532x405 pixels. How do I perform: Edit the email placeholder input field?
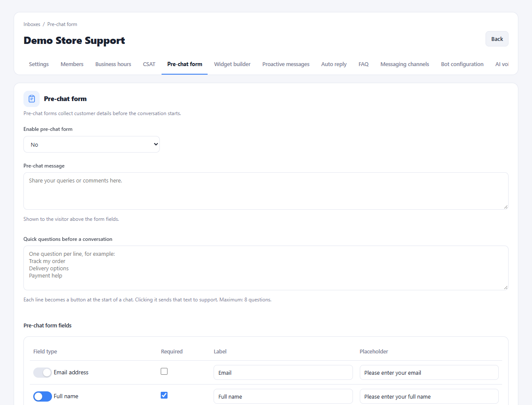[429, 373]
